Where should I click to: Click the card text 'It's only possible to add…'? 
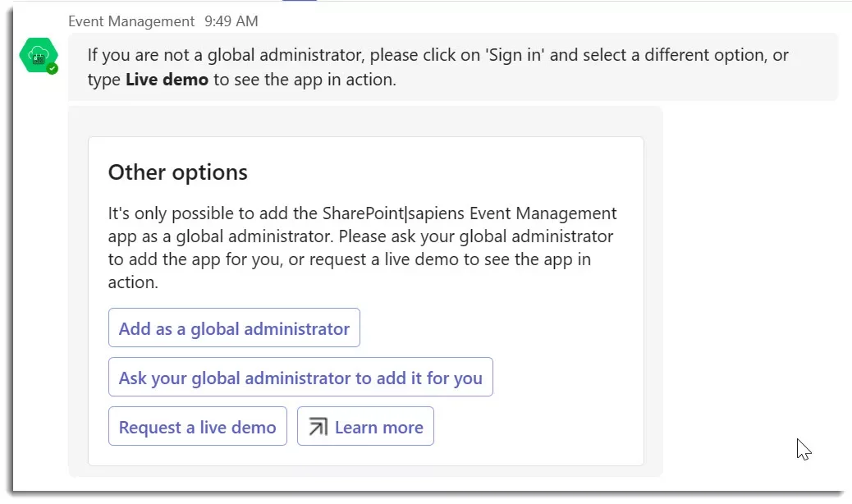click(x=363, y=248)
